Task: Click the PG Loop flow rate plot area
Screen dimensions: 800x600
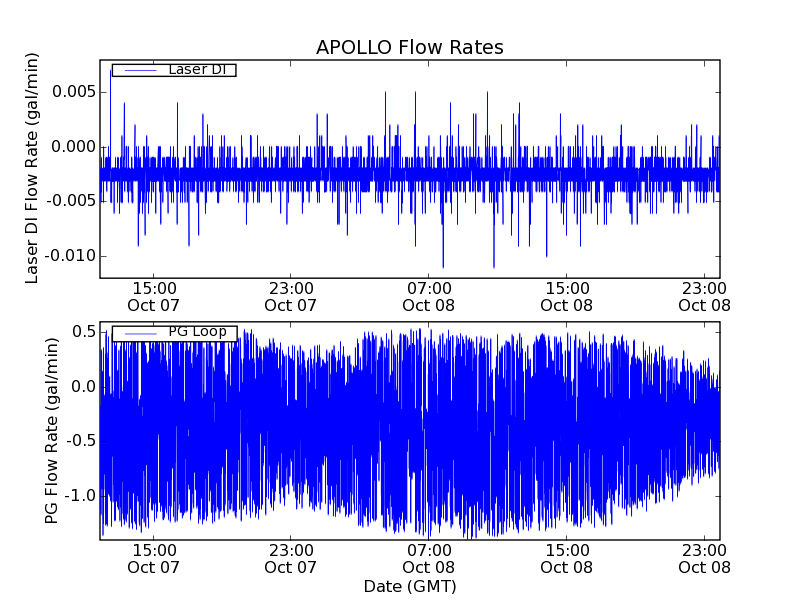Action: tap(410, 431)
